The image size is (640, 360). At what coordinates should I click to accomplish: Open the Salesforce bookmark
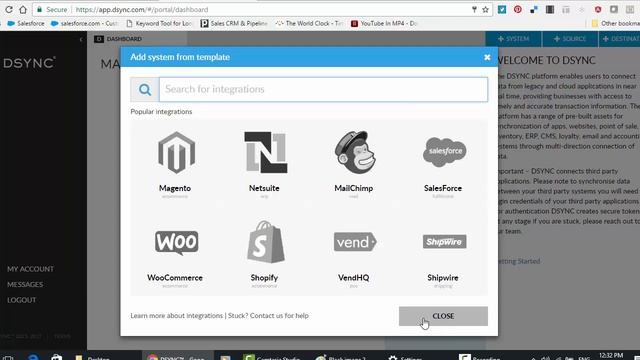click(x=26, y=24)
